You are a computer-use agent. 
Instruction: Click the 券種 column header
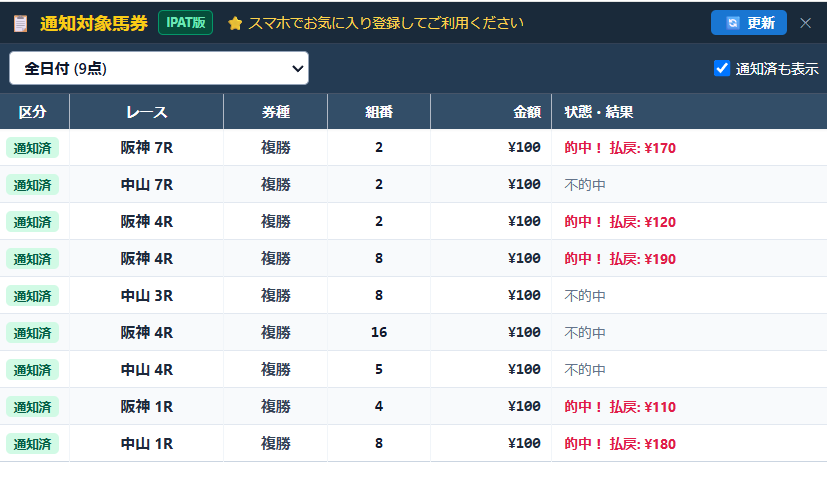[x=276, y=112]
